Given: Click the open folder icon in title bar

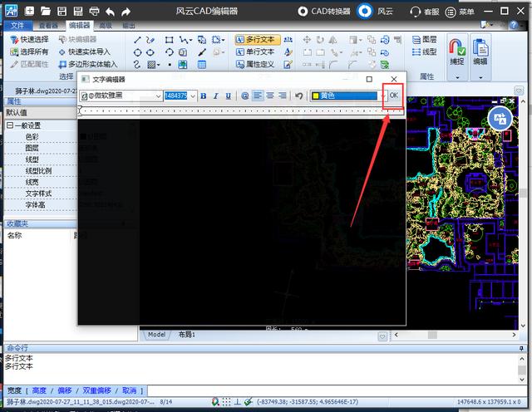Looking at the screenshot, I should tap(46, 11).
